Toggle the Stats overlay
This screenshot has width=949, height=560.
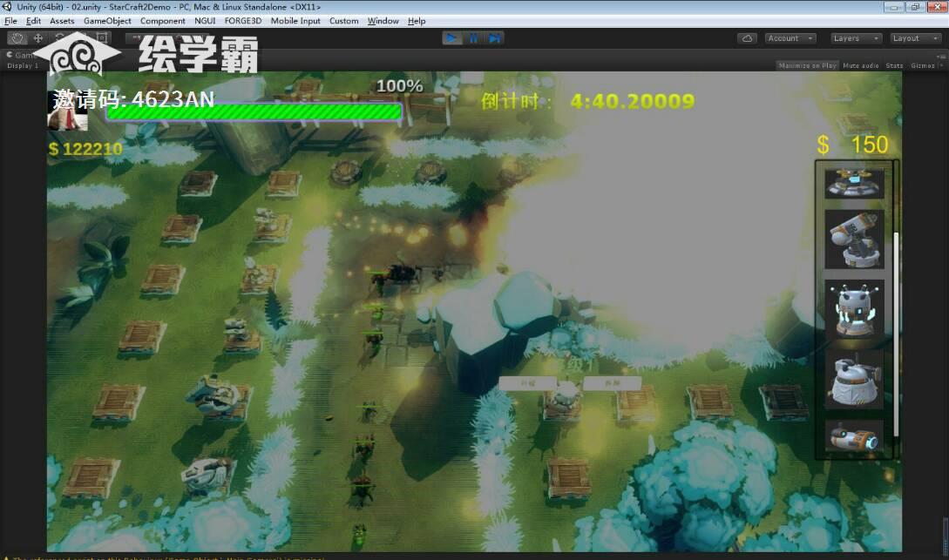click(894, 65)
